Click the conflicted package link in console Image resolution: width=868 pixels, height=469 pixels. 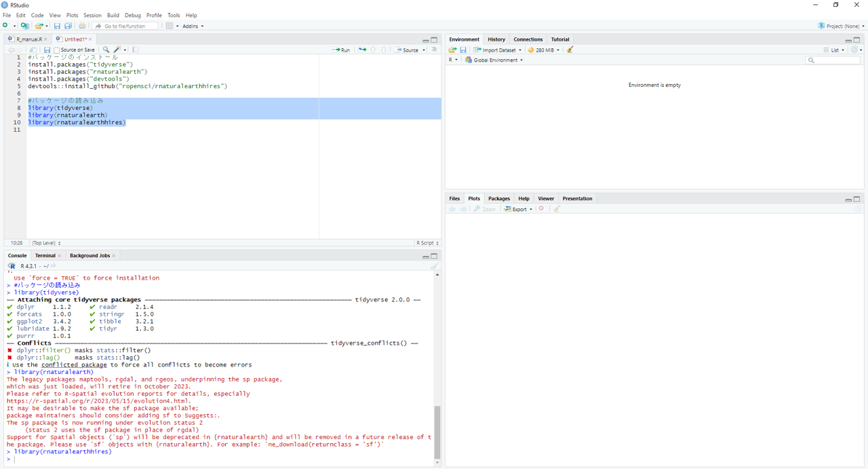(74, 364)
